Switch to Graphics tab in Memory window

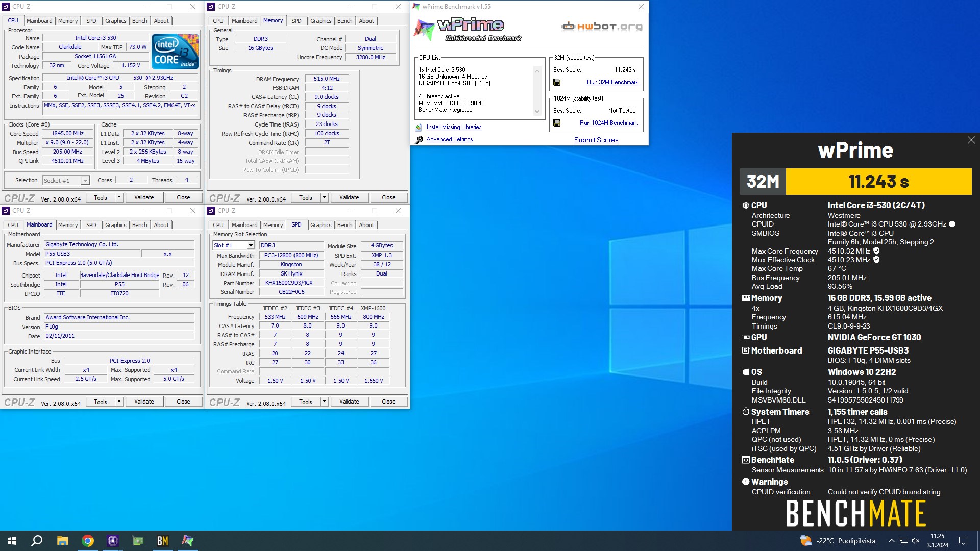(x=321, y=21)
